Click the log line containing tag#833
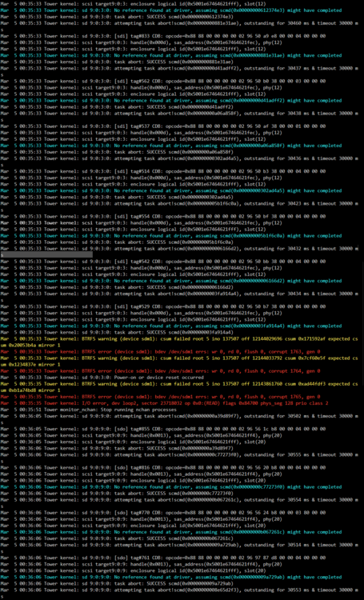The height and width of the screenshot is (600, 364). [163, 36]
